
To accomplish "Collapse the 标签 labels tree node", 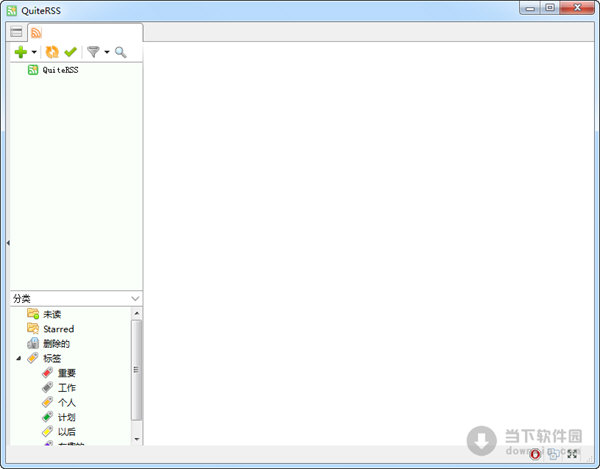I will tap(18, 358).
